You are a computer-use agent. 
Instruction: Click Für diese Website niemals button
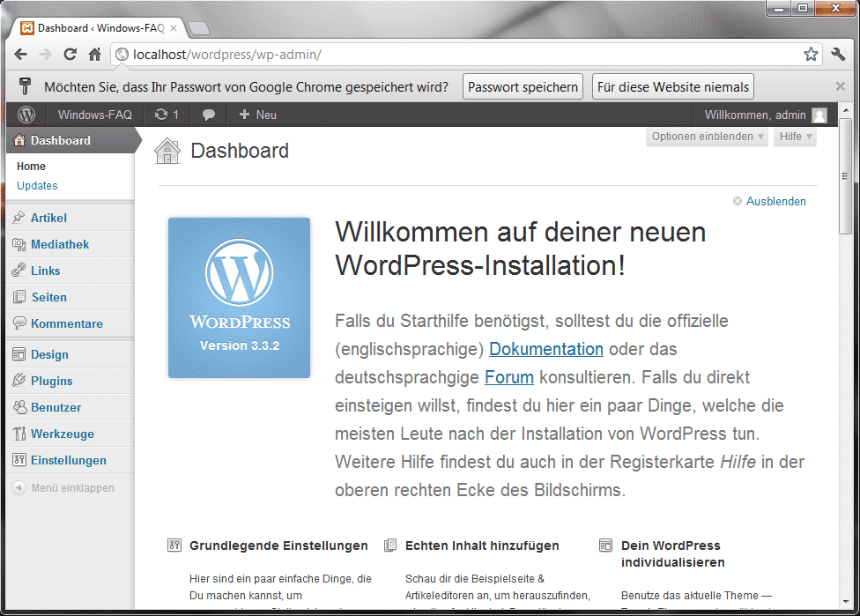point(673,86)
